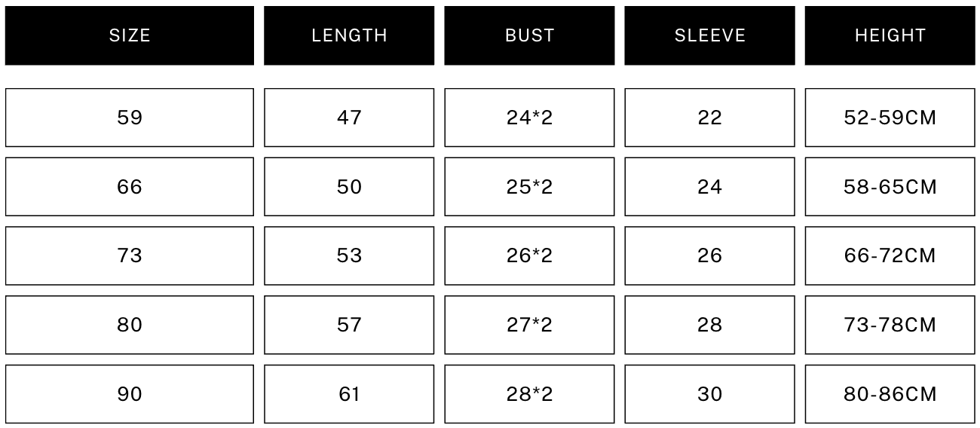Click bust value 27*2
980x428 pixels.
529,325
